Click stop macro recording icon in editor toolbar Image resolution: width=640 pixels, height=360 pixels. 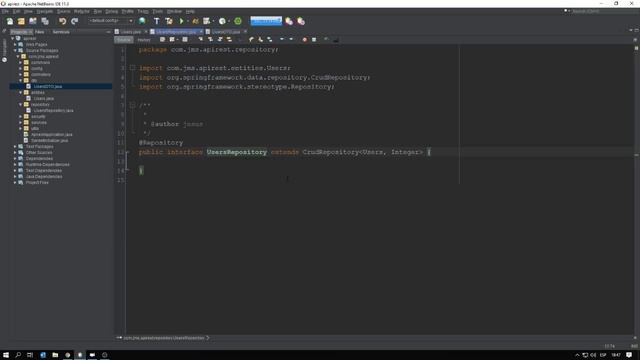click(x=314, y=40)
